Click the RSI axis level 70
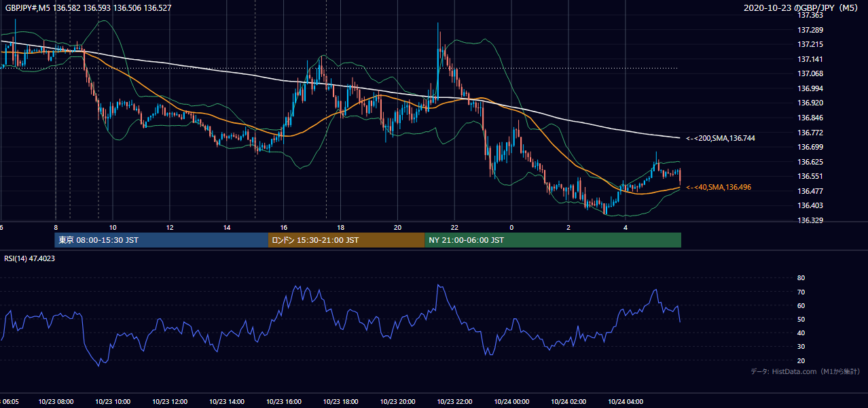Screen dimensions: 868x408 801,292
